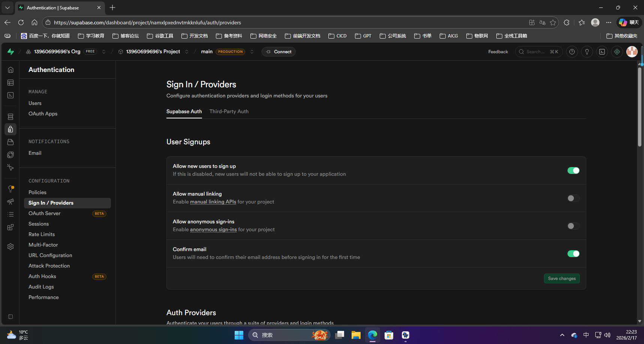Click the sidebar collapse icon at bottom
Image resolution: width=644 pixels, height=344 pixels.
tap(10, 317)
